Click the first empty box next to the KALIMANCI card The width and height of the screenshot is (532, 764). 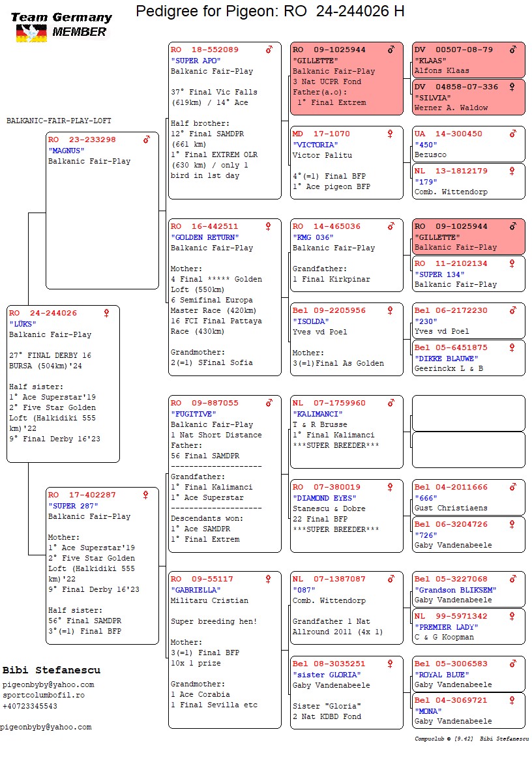coord(468,413)
